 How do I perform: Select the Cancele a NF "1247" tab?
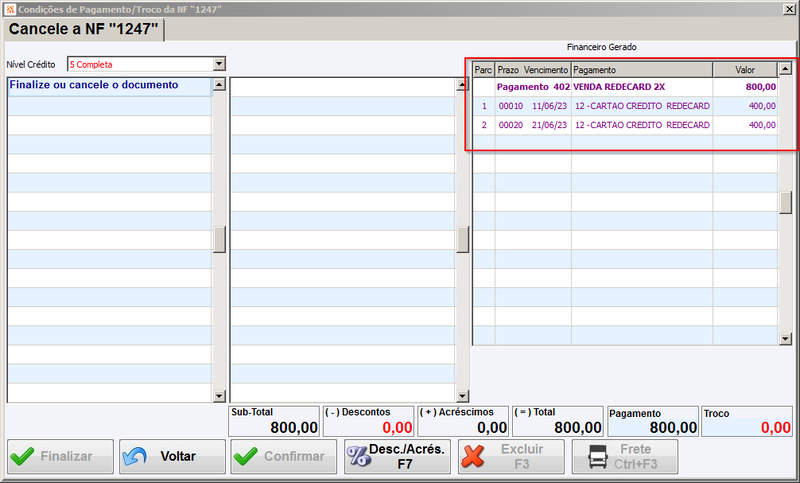(x=84, y=29)
